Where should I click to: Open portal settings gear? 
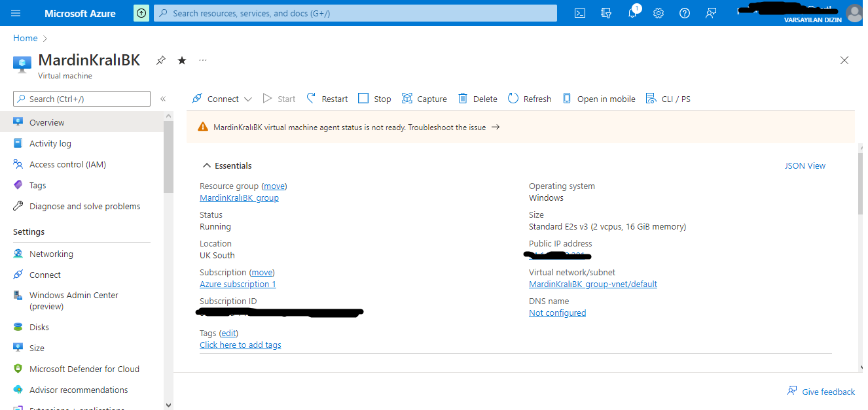659,13
